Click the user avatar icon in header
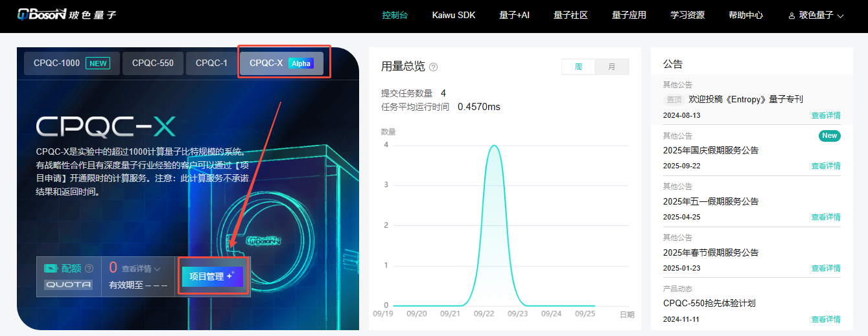Viewport: 868px width, 336px height. [x=792, y=16]
